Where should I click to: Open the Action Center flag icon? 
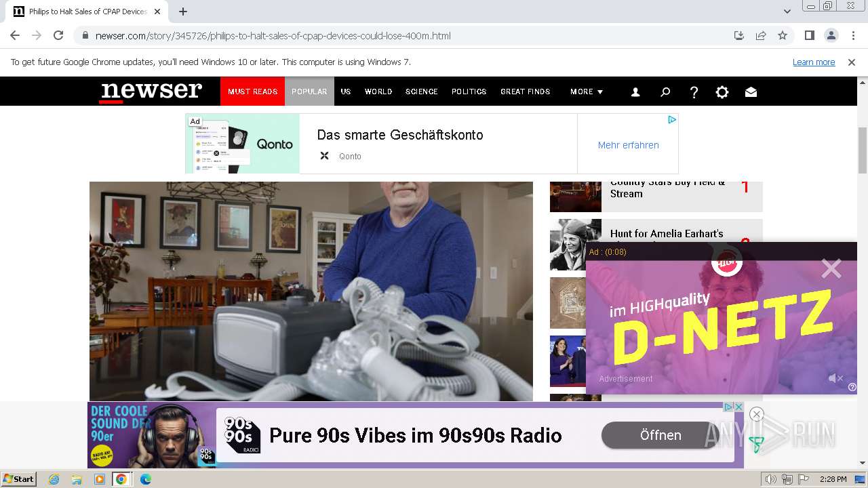pyautogui.click(x=804, y=479)
